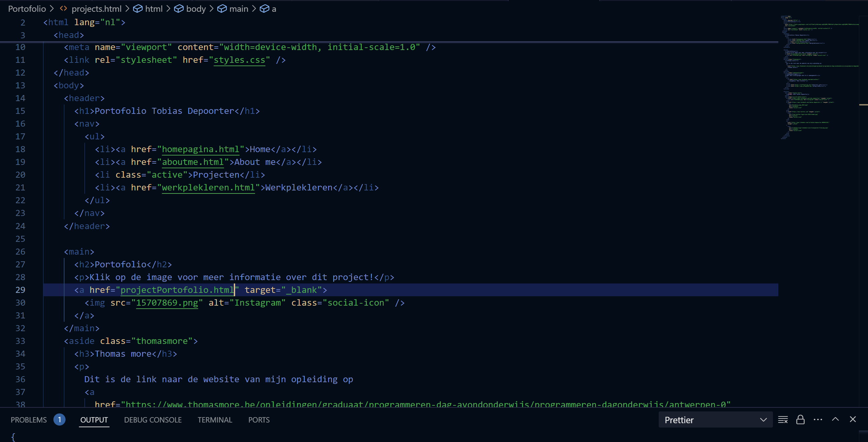Select the body breadcrumb element
This screenshot has height=442, width=868.
point(196,9)
